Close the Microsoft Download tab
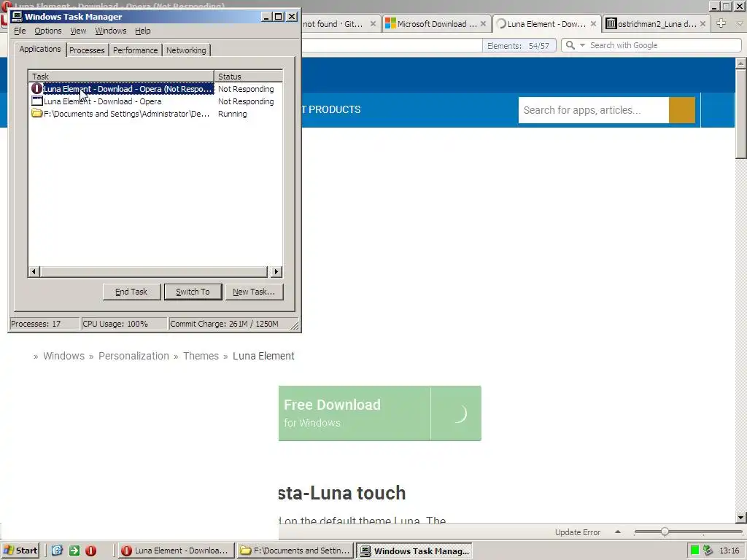This screenshot has width=747, height=560. click(483, 24)
